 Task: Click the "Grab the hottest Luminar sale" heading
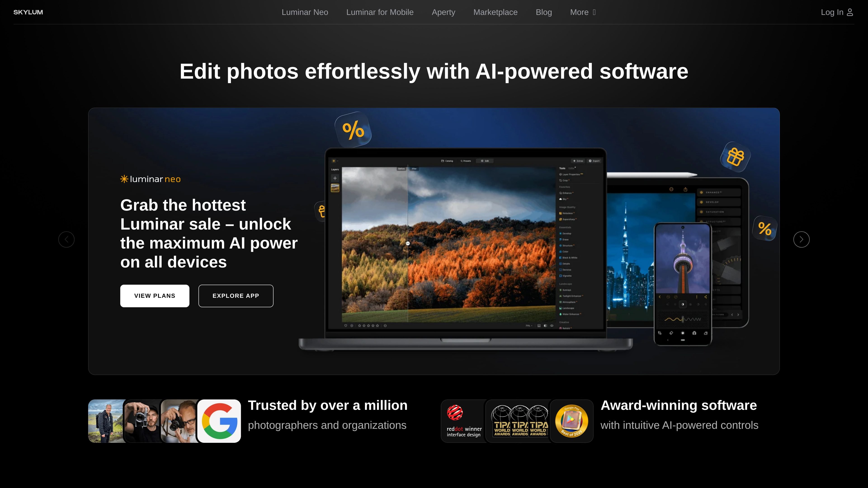tap(209, 233)
